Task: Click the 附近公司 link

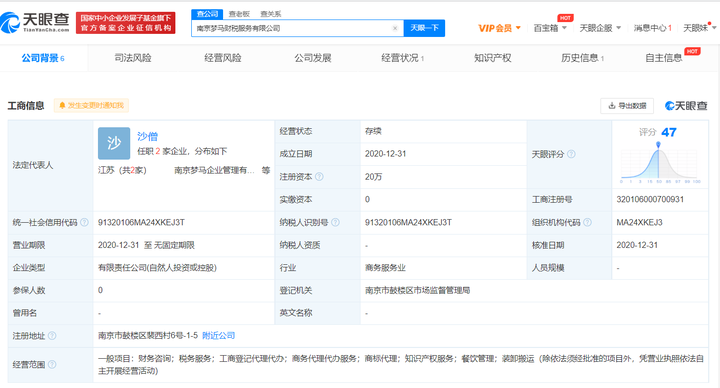Action: click(x=219, y=336)
